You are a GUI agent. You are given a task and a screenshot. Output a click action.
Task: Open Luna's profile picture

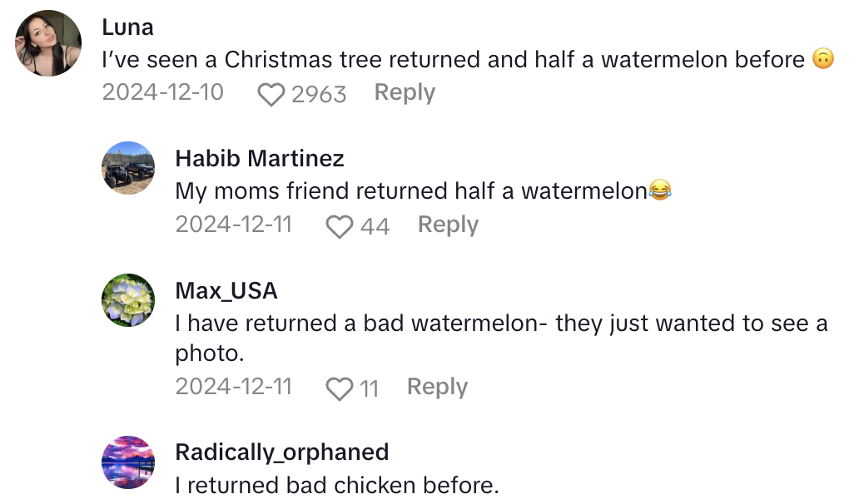pyautogui.click(x=48, y=43)
